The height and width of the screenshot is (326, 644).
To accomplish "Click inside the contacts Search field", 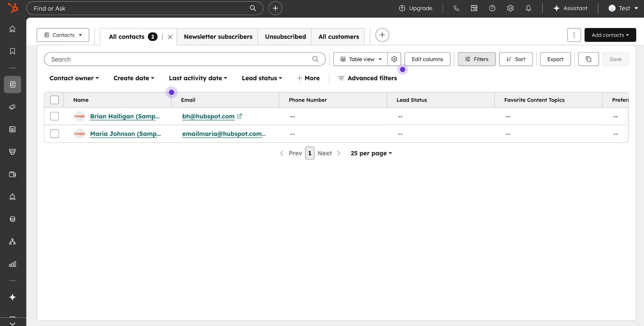I will tap(176, 59).
